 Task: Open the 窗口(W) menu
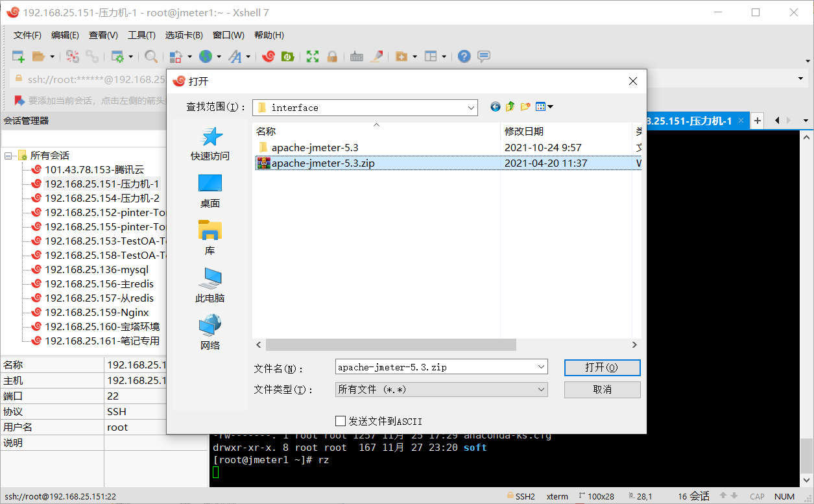point(228,35)
